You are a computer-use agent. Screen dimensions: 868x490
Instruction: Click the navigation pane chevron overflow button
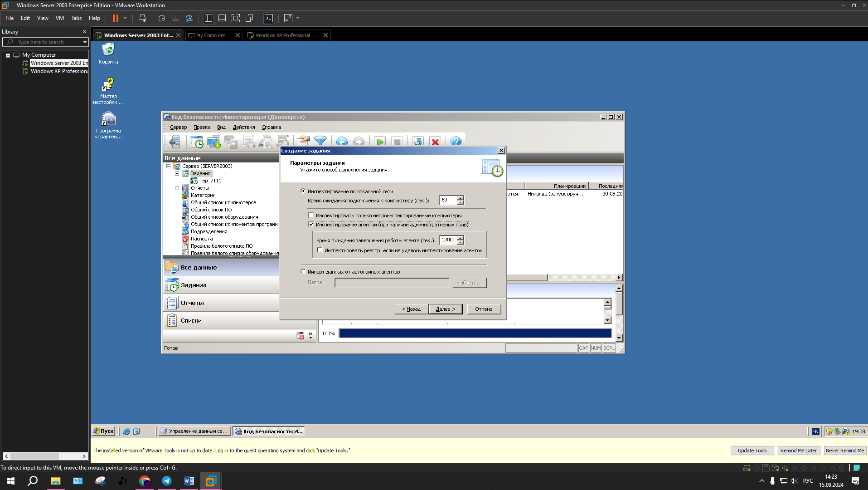point(310,335)
